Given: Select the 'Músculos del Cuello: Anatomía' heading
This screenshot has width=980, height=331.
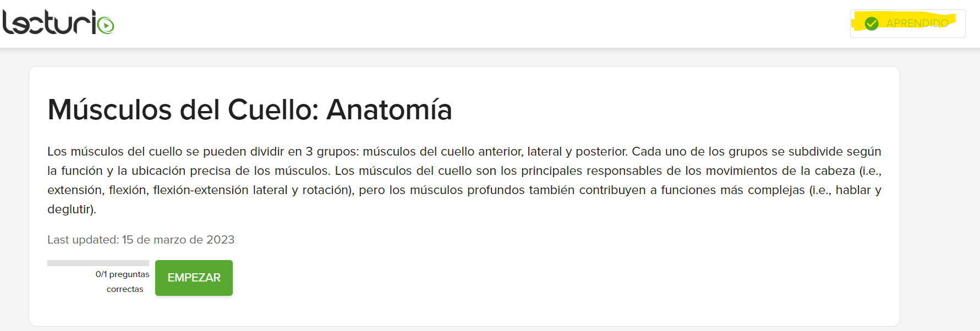Looking at the screenshot, I should (x=250, y=110).
